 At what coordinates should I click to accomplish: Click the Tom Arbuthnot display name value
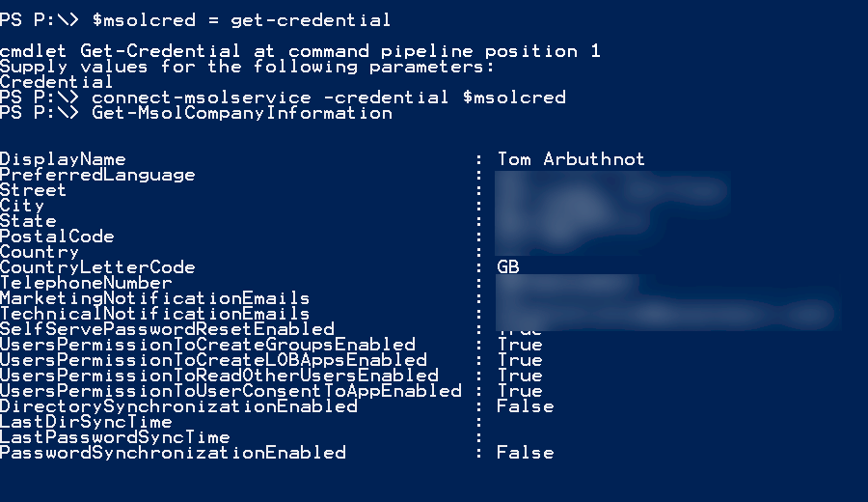coord(571,159)
